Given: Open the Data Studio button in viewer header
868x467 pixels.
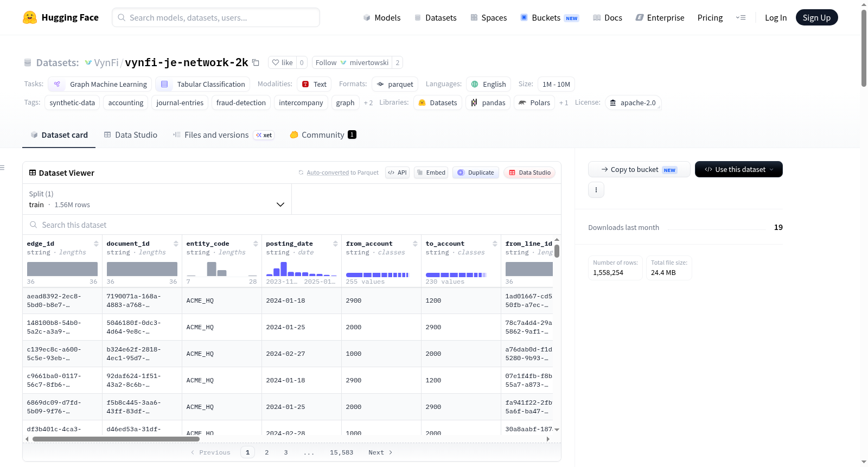Looking at the screenshot, I should coord(529,172).
